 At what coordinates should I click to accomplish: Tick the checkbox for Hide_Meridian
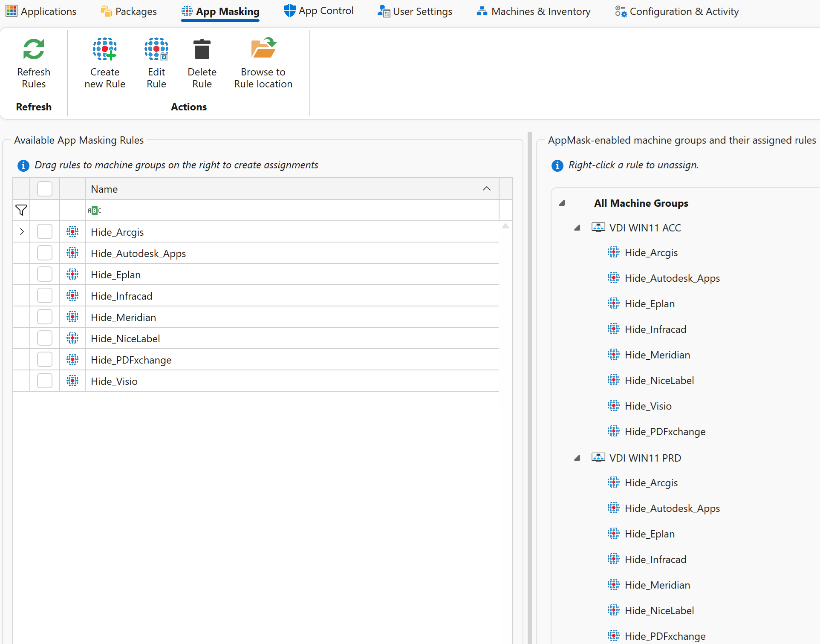click(45, 317)
